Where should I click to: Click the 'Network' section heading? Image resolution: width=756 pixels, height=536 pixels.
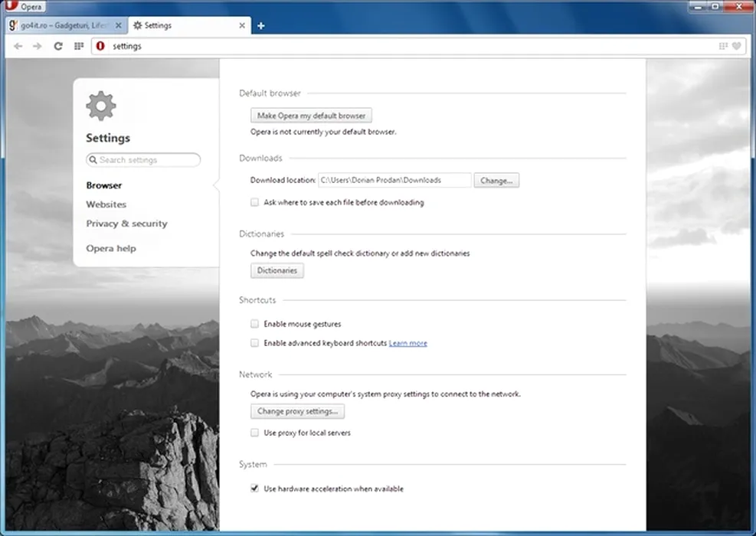pyautogui.click(x=256, y=374)
